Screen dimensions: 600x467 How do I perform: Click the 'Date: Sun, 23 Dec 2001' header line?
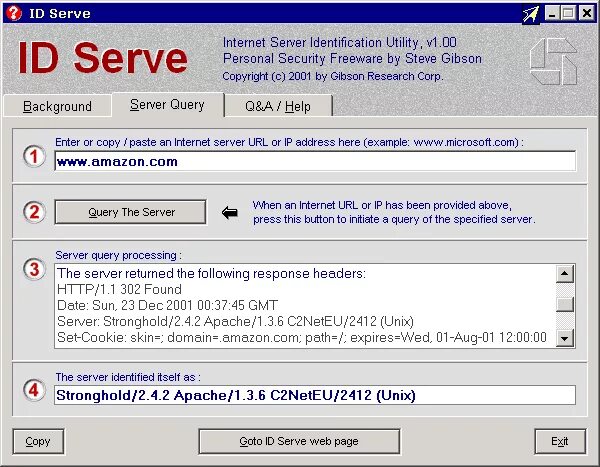pos(167,305)
